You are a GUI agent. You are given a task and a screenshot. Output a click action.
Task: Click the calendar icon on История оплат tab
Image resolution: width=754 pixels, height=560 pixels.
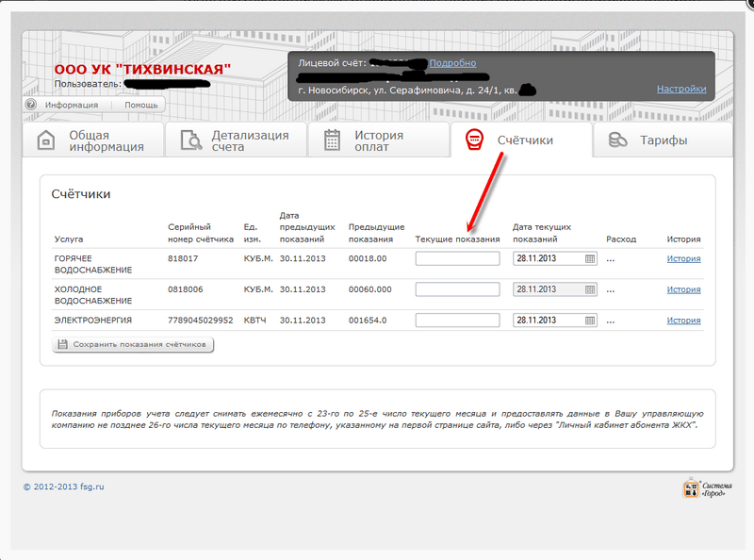(333, 140)
